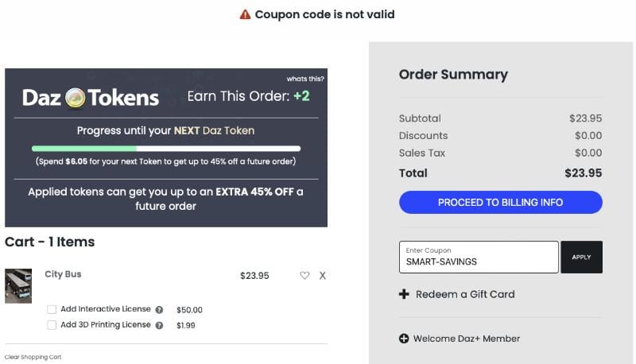Click the warning icon beside the coupon error
The image size is (636, 364).
coord(245,14)
